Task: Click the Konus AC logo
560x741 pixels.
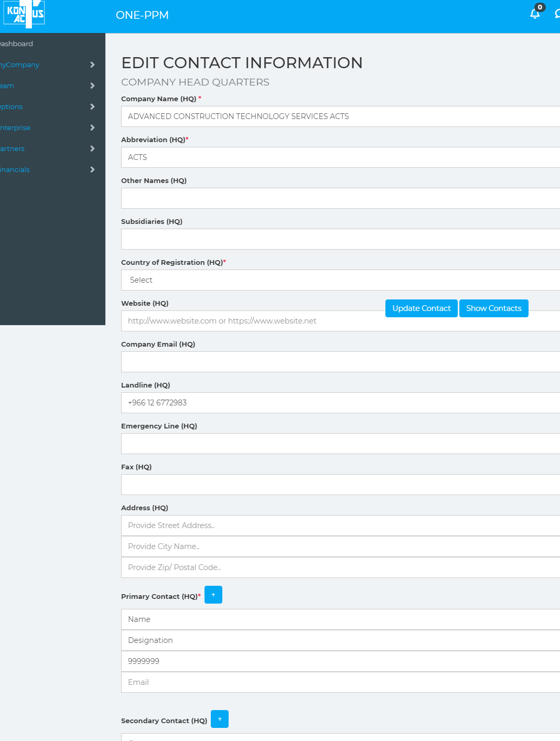Action: [x=25, y=14]
